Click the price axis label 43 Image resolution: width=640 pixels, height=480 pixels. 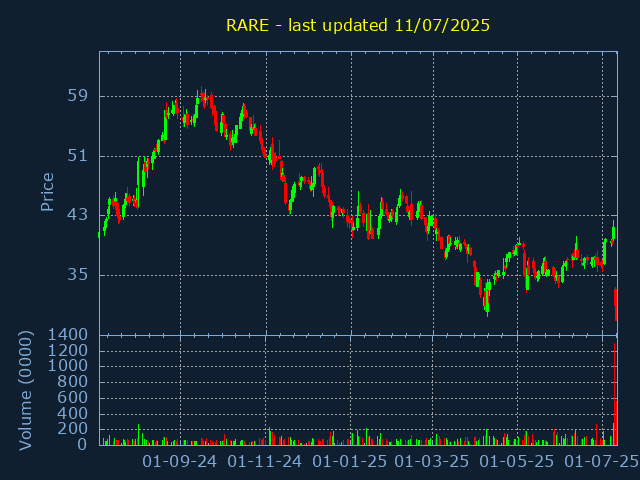(78, 215)
